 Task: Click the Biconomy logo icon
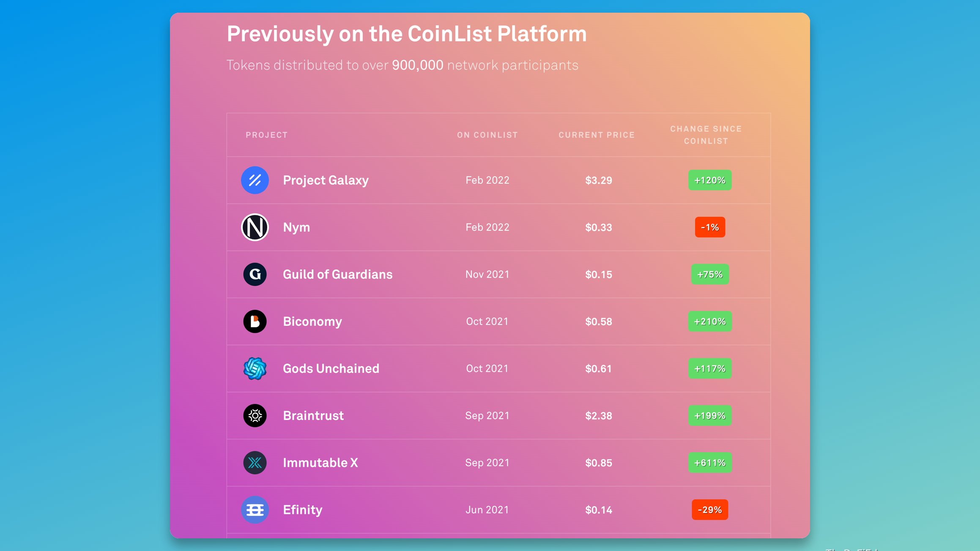(x=255, y=322)
